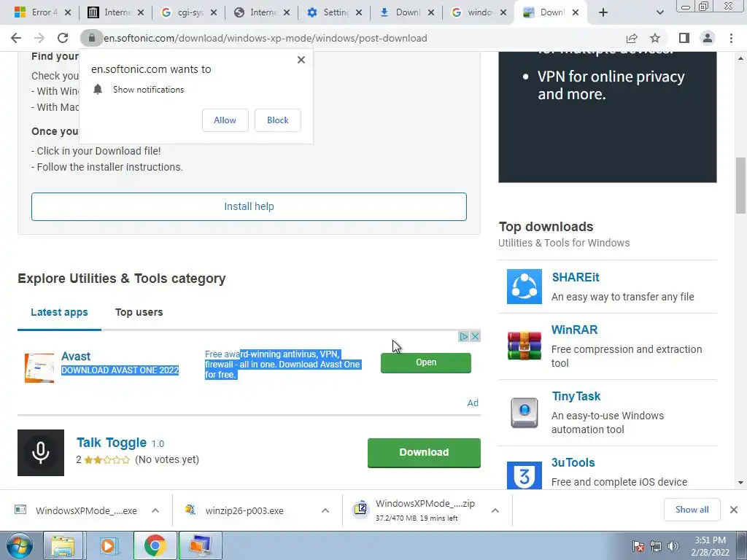The width and height of the screenshot is (747, 560).
Task: Click the TinyTask app icon
Action: click(525, 413)
